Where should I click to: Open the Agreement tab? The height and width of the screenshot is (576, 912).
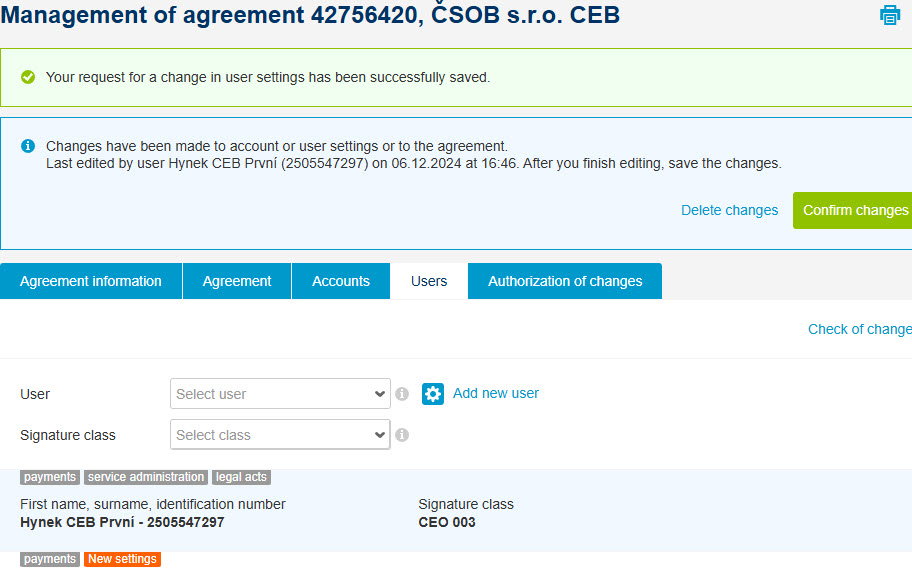tap(237, 281)
